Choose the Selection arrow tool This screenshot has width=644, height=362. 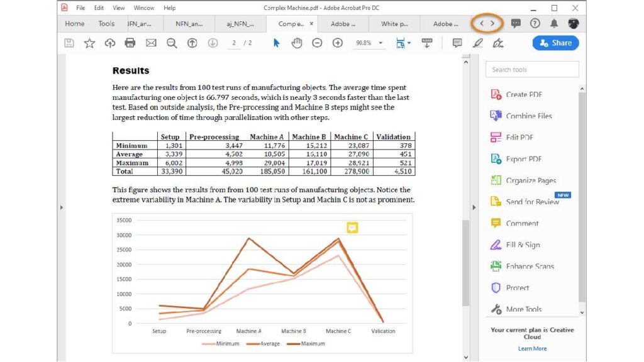click(x=277, y=43)
